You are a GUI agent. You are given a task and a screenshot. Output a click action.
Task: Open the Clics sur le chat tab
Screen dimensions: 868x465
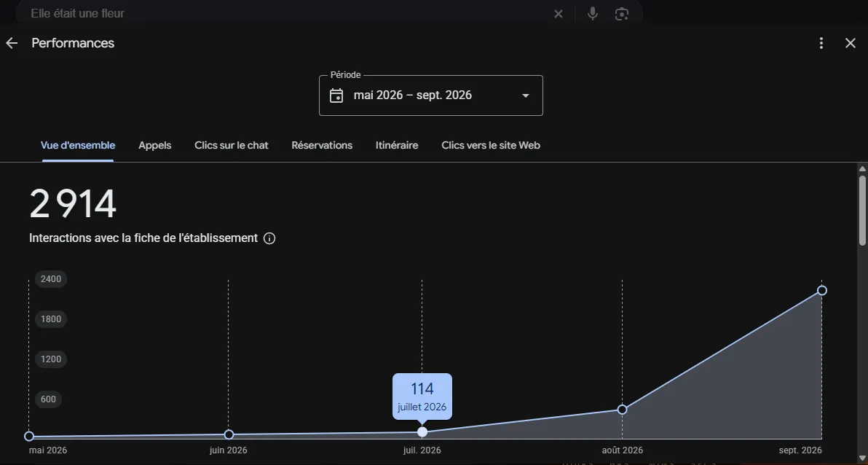pyautogui.click(x=232, y=145)
